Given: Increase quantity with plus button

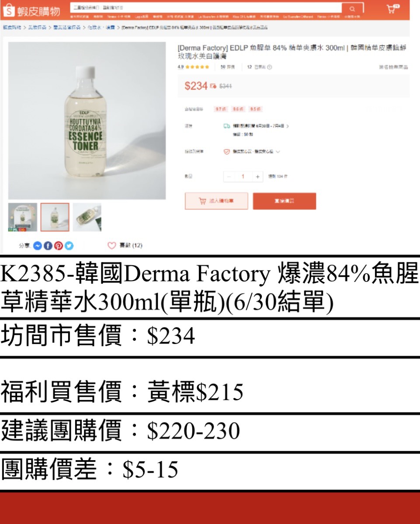Looking at the screenshot, I should tap(257, 177).
